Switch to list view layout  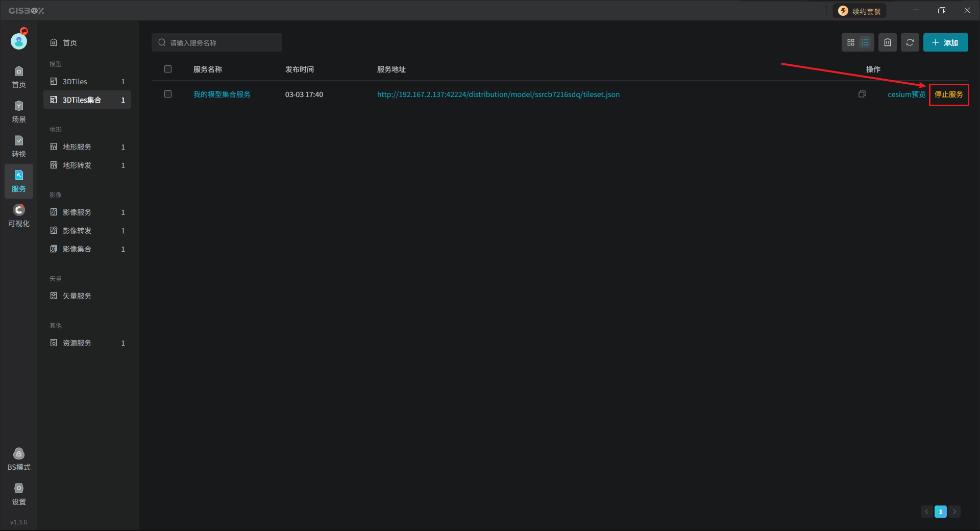pos(865,42)
